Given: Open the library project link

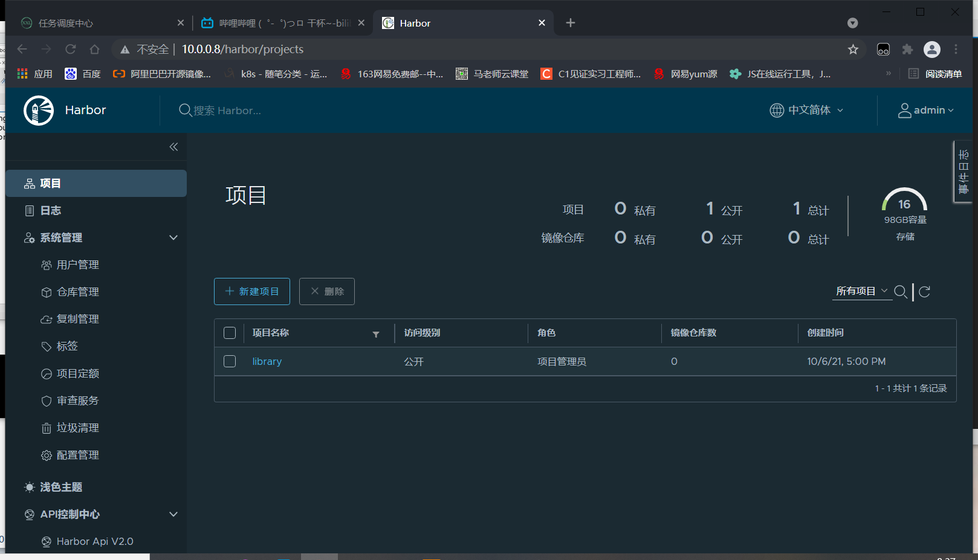Looking at the screenshot, I should point(267,361).
